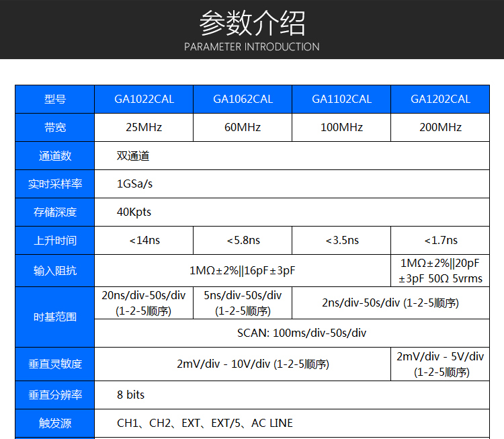
Task: Click the SCAN: 100ms/div-50s/div cell
Action: coord(292,333)
